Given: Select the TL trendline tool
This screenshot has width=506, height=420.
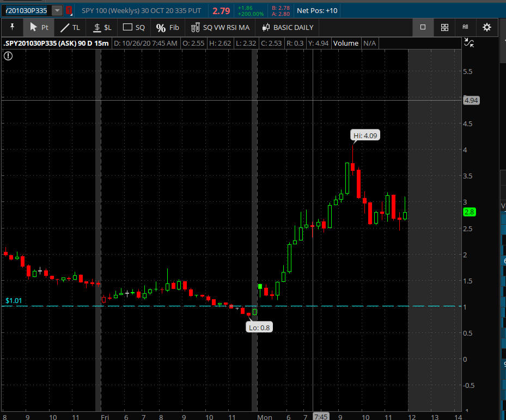Looking at the screenshot, I should pyautogui.click(x=70, y=27).
